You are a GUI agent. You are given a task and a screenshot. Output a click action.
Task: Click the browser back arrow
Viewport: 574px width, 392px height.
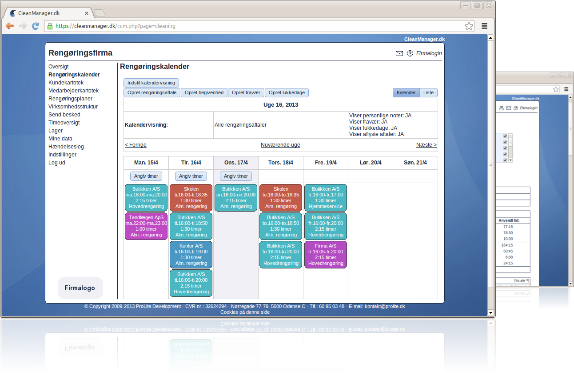pos(10,26)
